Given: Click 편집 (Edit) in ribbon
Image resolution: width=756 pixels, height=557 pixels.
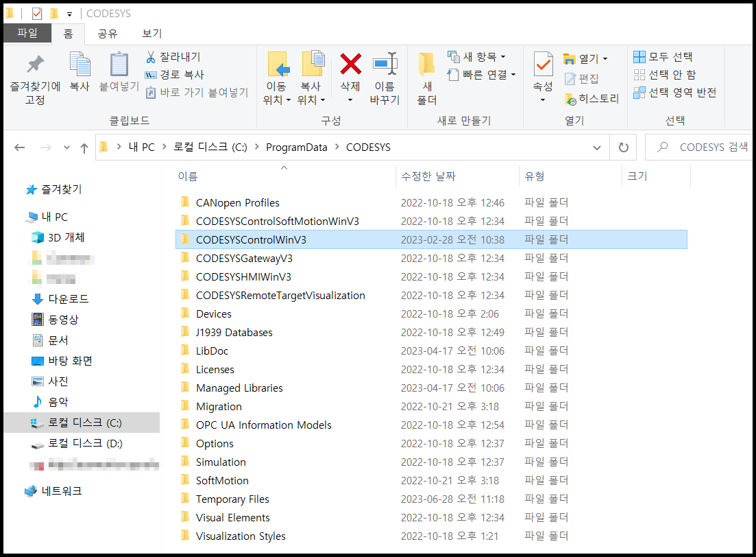Looking at the screenshot, I should 581,79.
